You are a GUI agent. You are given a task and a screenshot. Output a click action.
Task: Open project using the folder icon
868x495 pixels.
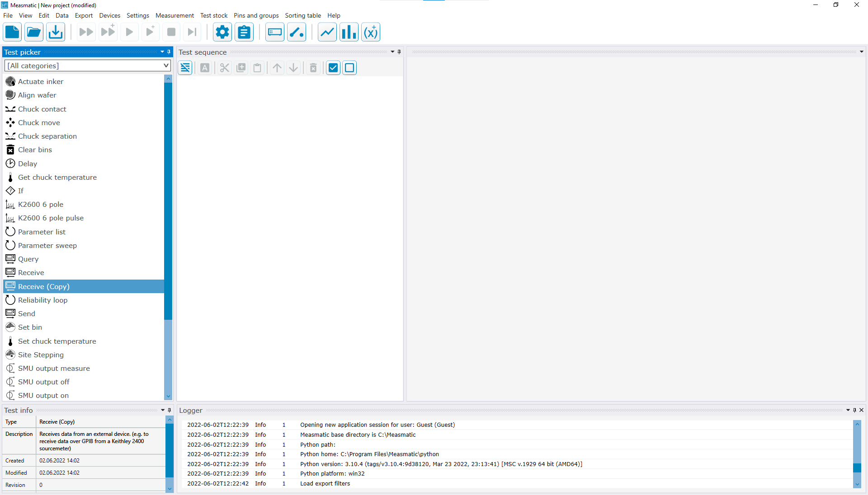click(34, 32)
